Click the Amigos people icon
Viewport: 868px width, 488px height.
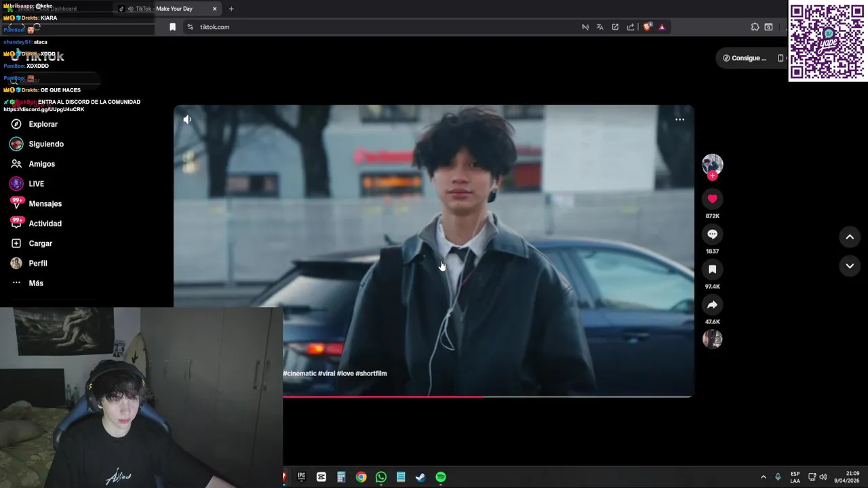[x=16, y=164]
